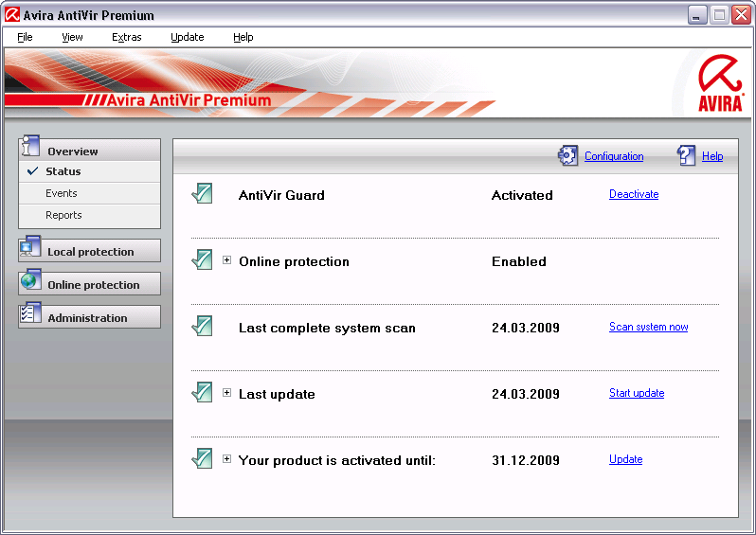
Task: Open the Update menu in the menu bar
Action: [x=187, y=37]
